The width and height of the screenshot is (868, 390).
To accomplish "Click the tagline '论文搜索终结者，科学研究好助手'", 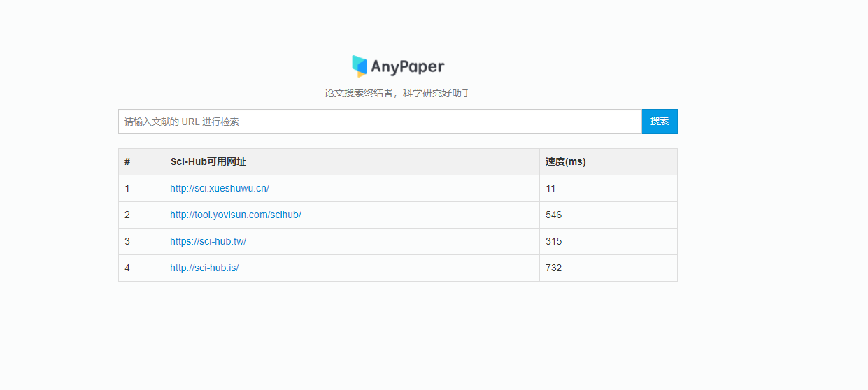I will 398,94.
